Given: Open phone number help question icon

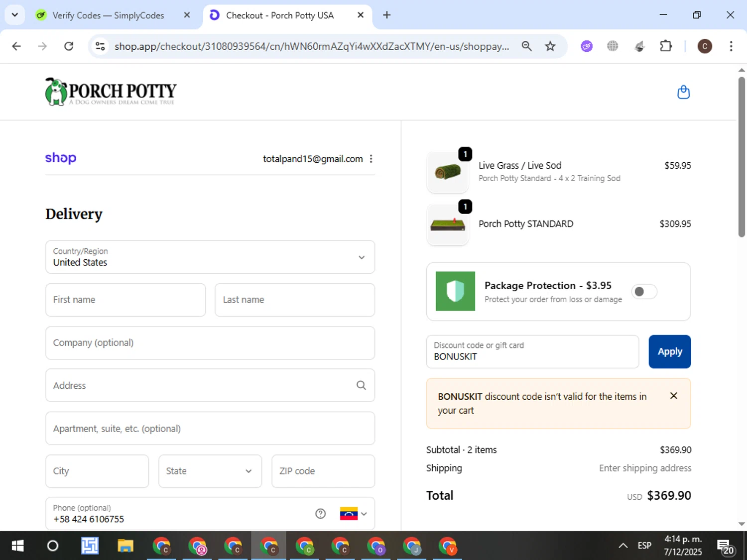Looking at the screenshot, I should (321, 514).
